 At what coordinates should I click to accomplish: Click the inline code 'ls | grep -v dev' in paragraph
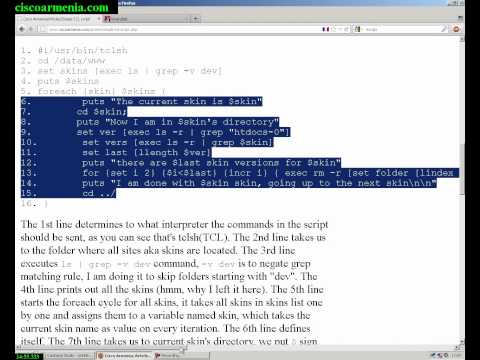coord(106,264)
